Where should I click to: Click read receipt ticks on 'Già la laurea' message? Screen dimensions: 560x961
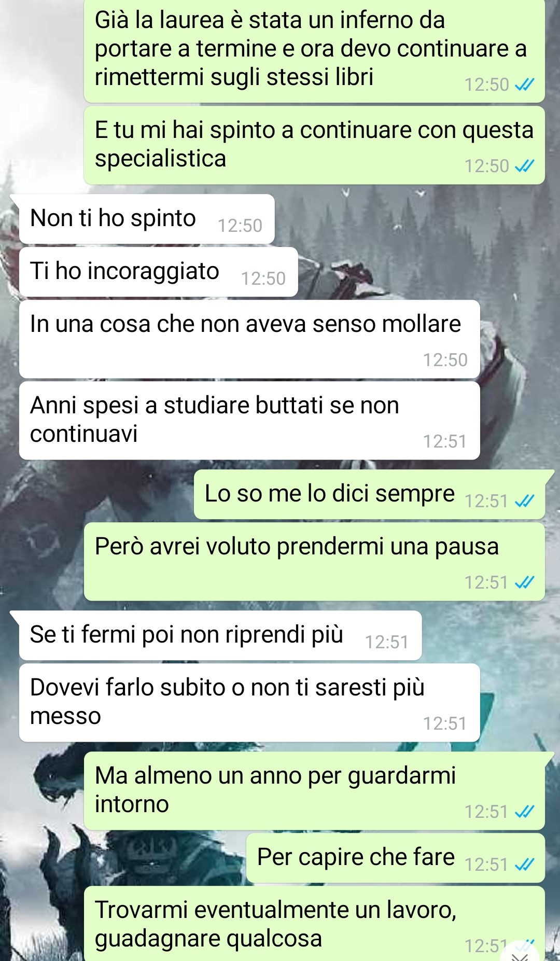tap(524, 85)
